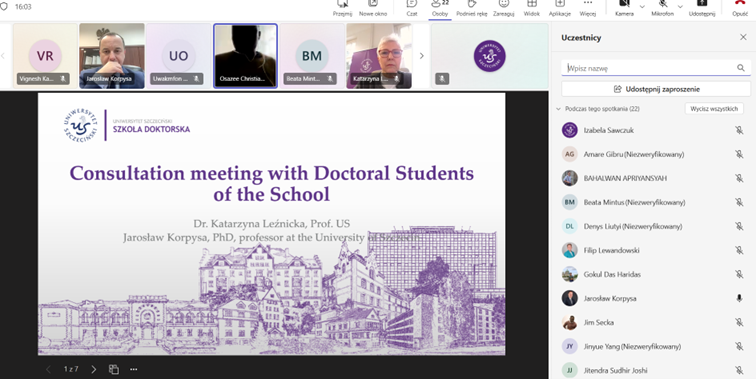
Task: Click Bahalwan Apriyansyah's muted mic icon
Action: coord(739,178)
